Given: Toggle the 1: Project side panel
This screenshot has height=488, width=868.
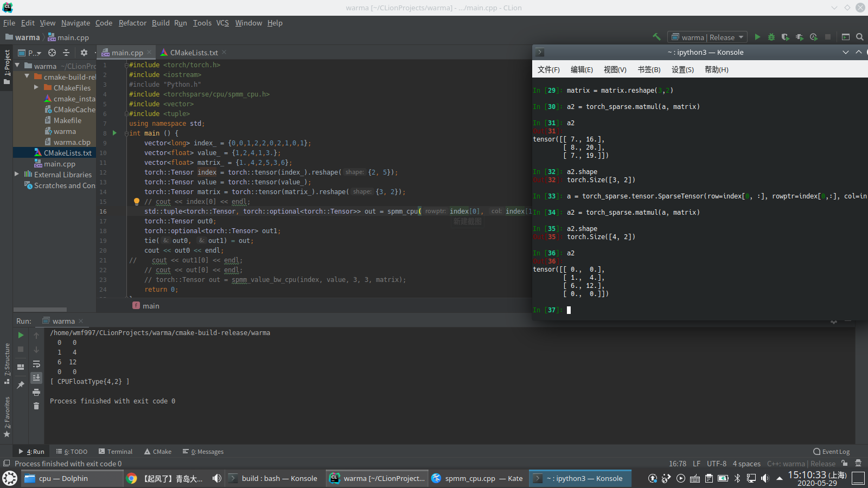Looking at the screenshot, I should point(7,67).
